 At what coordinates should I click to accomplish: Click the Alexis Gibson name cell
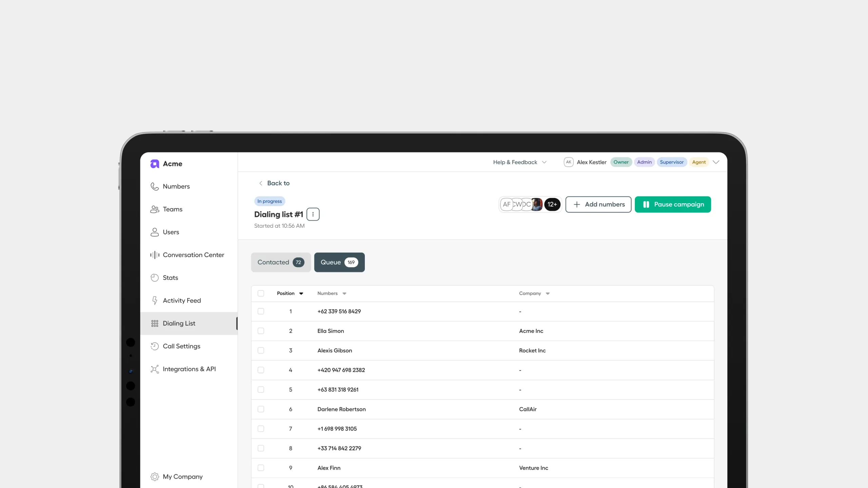(x=335, y=350)
